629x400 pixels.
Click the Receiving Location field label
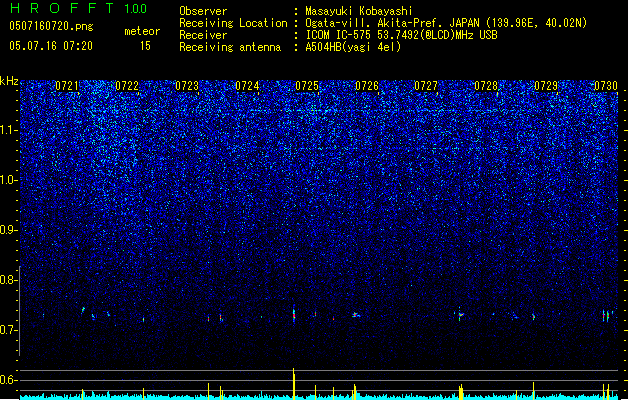233,23
